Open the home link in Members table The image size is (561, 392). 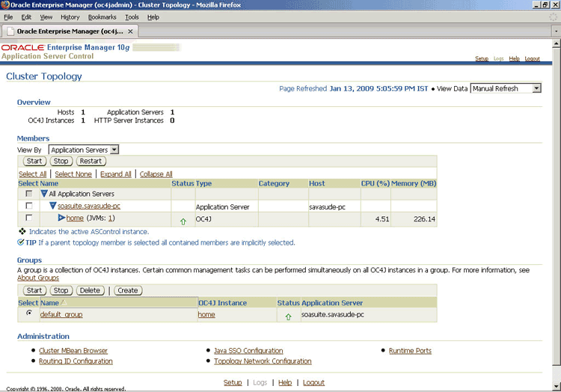point(75,218)
